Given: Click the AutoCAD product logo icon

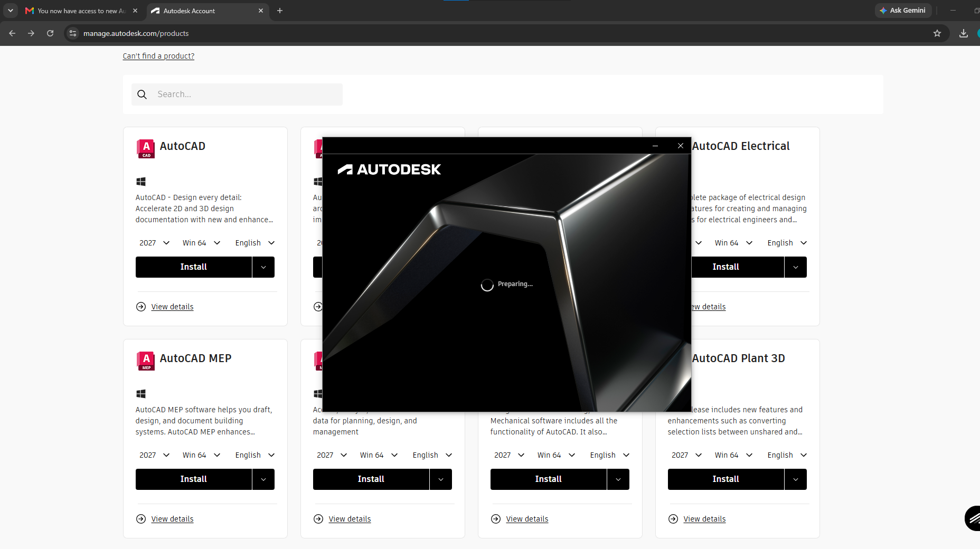Looking at the screenshot, I should point(146,148).
